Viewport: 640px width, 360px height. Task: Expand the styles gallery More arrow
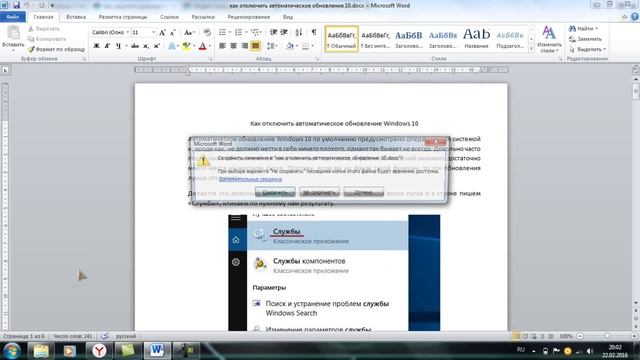(531, 49)
